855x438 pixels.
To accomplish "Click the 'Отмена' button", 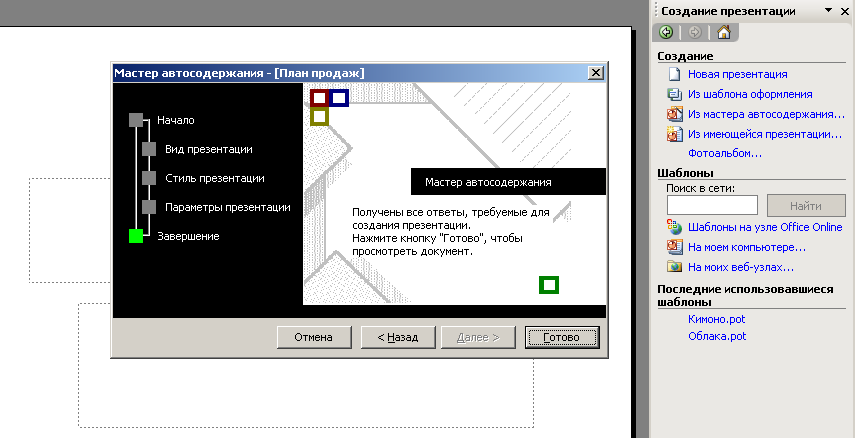I will click(314, 337).
